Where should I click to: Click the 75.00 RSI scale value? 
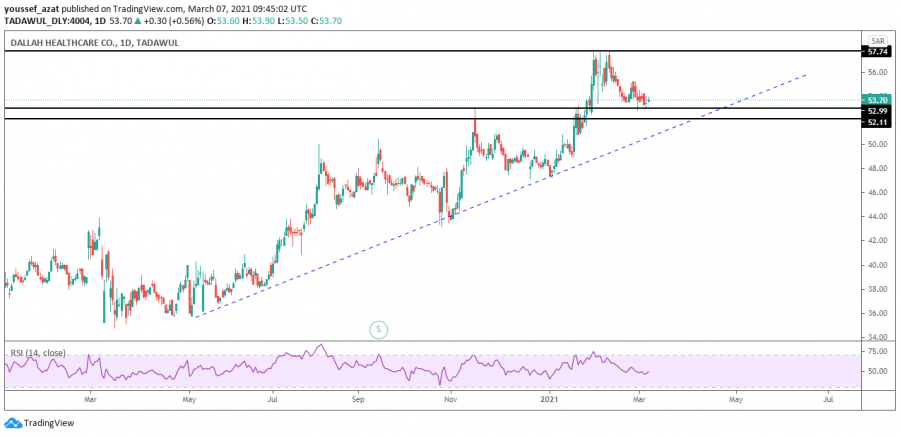coord(877,352)
